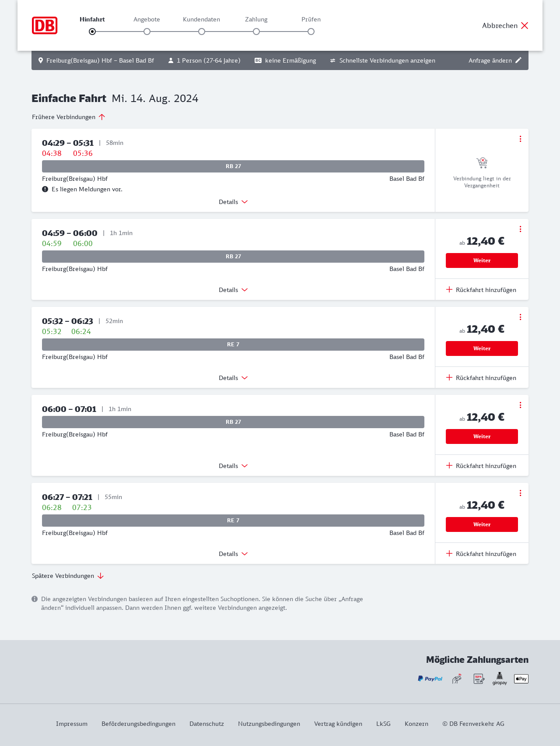Click the DB logo
The width and height of the screenshot is (560, 746).
click(x=45, y=25)
